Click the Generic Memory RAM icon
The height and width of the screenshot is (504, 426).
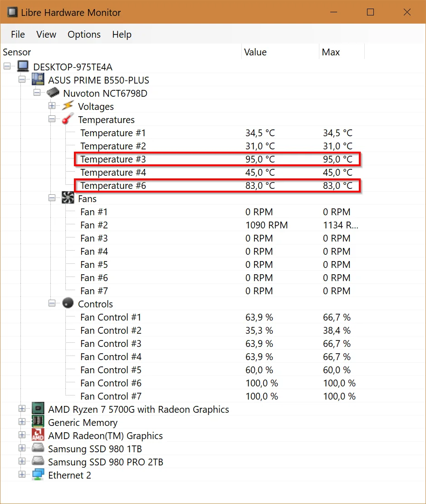(38, 422)
